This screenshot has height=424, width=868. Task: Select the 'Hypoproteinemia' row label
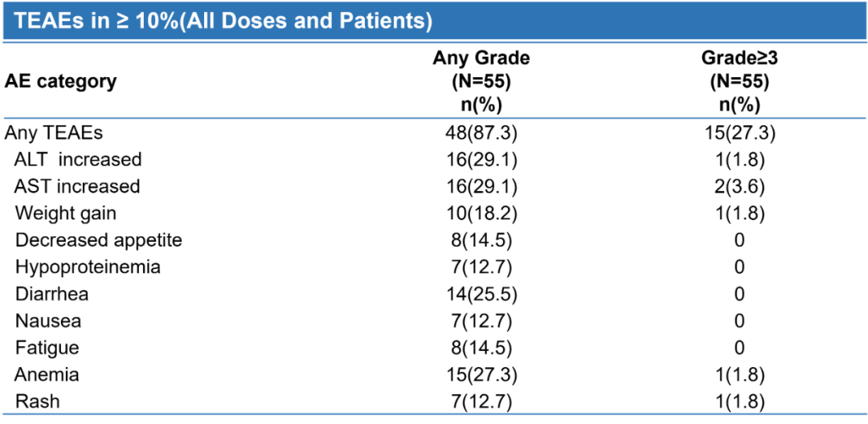tap(88, 267)
